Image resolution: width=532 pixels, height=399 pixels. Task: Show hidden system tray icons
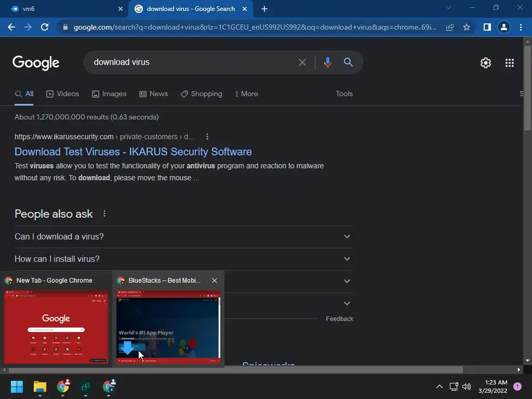[440, 387]
